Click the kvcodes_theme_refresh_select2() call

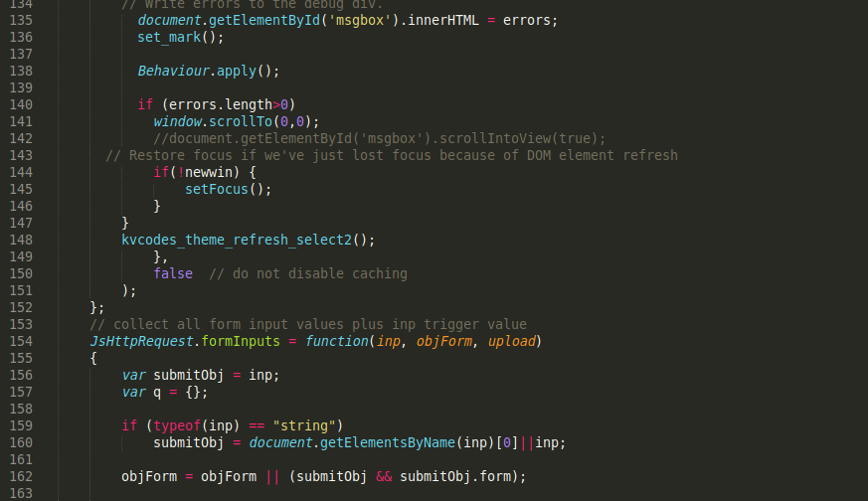(x=249, y=240)
